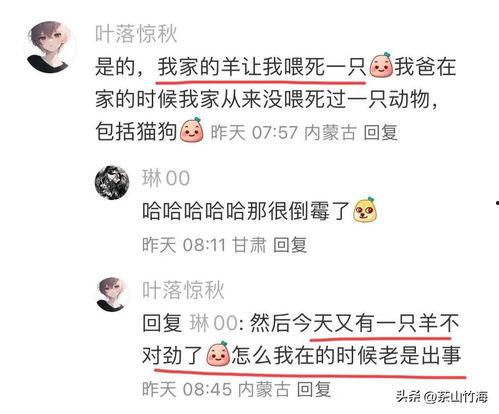Click the underlined text 我家的羊让我喂死一只
Image resolution: width=499 pixels, height=414 pixels.
pos(262,67)
